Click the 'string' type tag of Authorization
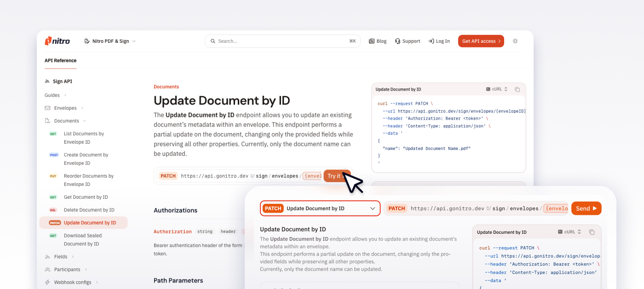This screenshot has height=289, width=644. coord(205,231)
